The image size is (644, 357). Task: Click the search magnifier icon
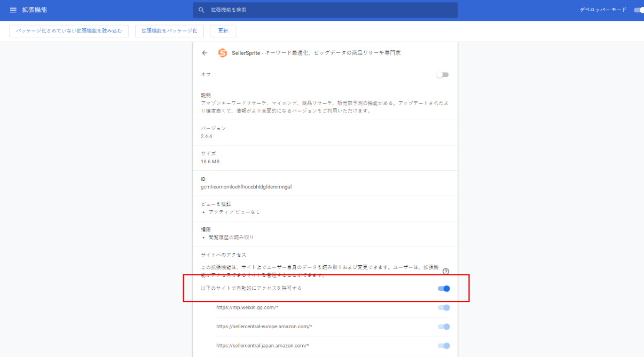pyautogui.click(x=201, y=10)
